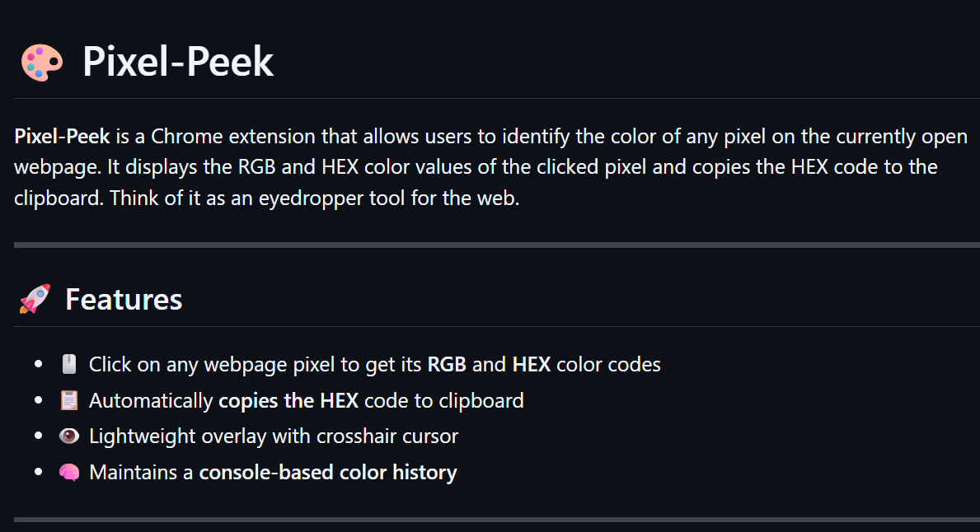
Task: Click the artist palette emoji icon
Action: tap(41, 63)
